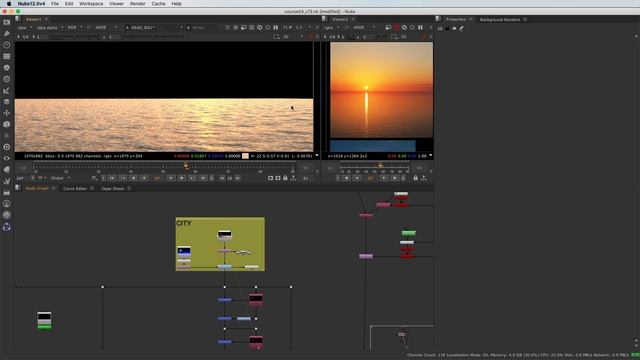Open the Render menu
The width and height of the screenshot is (640, 360).
click(138, 4)
